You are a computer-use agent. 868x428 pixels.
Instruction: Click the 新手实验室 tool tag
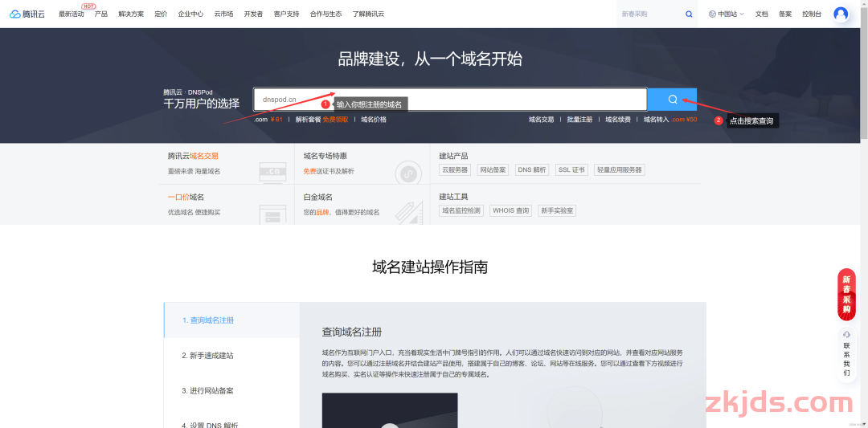(x=557, y=210)
